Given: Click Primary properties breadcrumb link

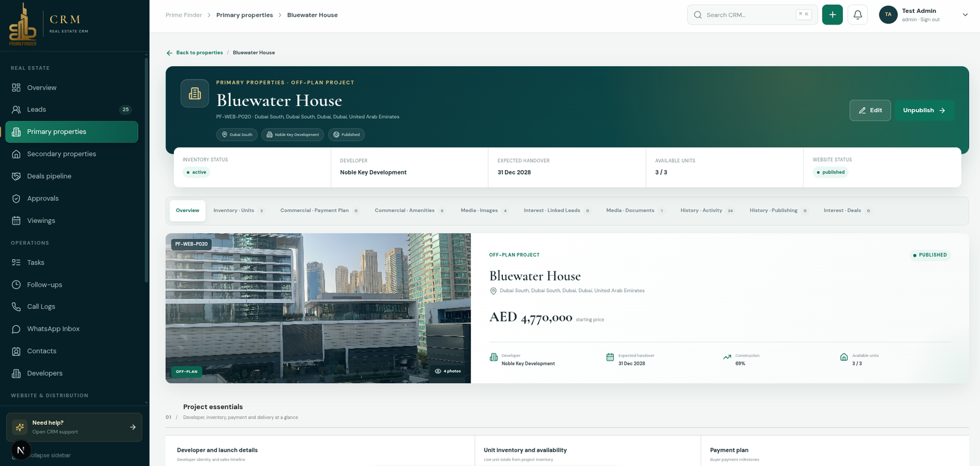Looking at the screenshot, I should pyautogui.click(x=244, y=15).
